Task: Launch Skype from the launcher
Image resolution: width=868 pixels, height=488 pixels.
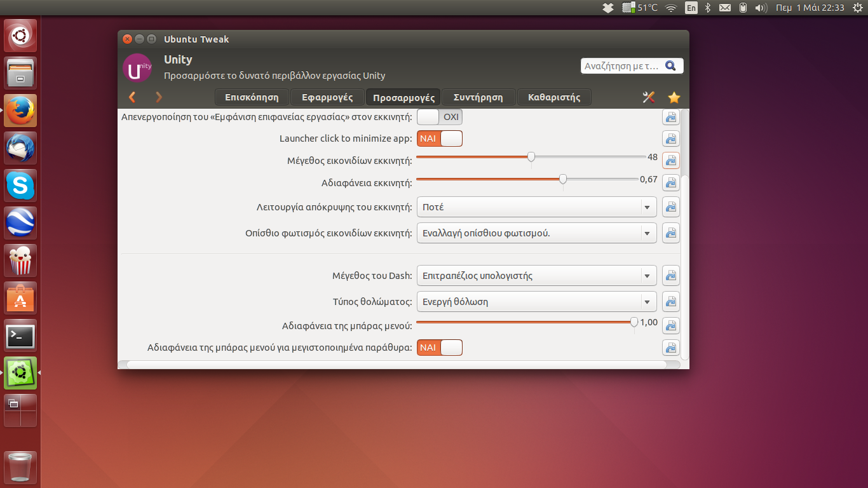Action: click(21, 186)
